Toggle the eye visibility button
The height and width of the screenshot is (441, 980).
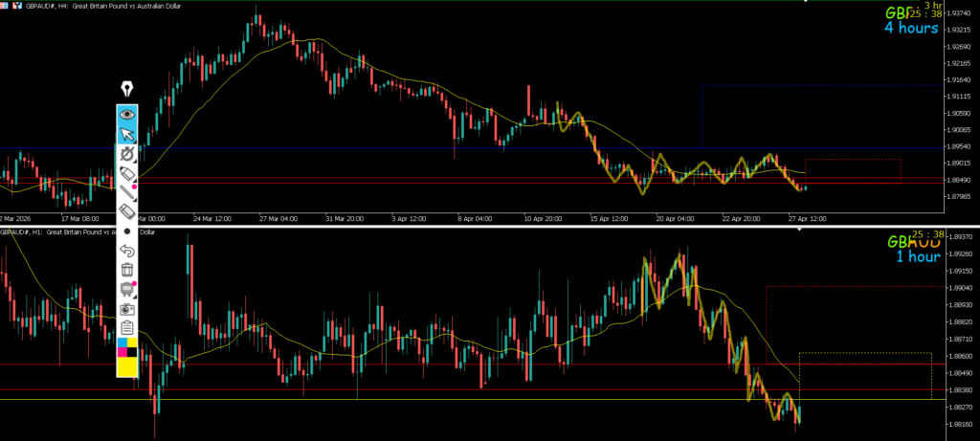tap(127, 114)
